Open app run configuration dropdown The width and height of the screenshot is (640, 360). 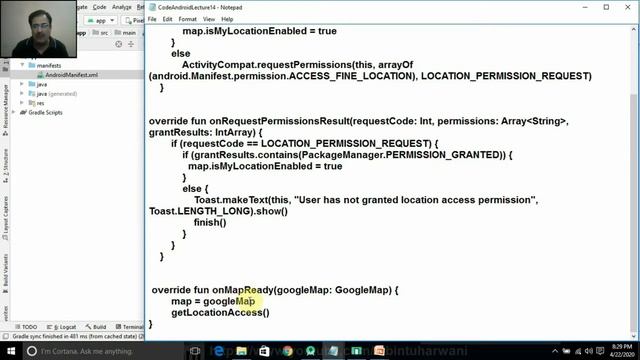tap(100, 20)
